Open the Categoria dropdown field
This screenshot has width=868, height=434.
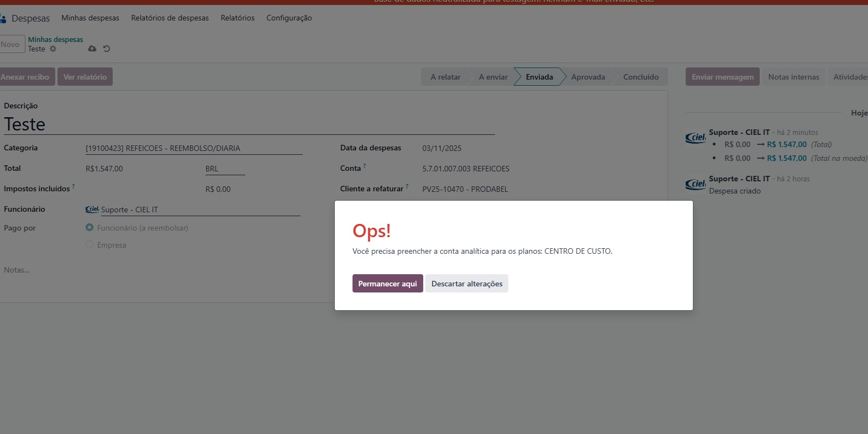point(193,148)
